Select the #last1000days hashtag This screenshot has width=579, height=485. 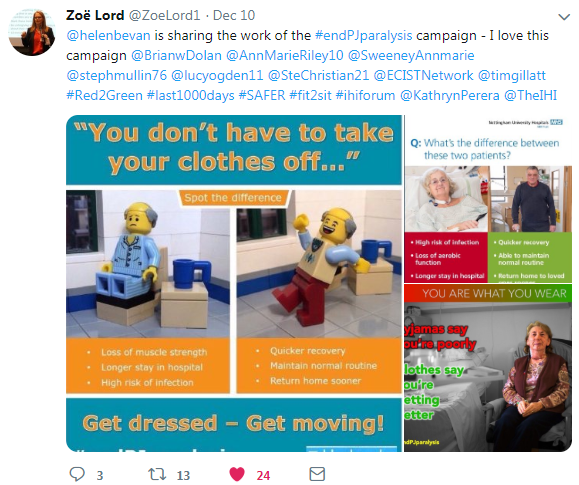click(191, 95)
